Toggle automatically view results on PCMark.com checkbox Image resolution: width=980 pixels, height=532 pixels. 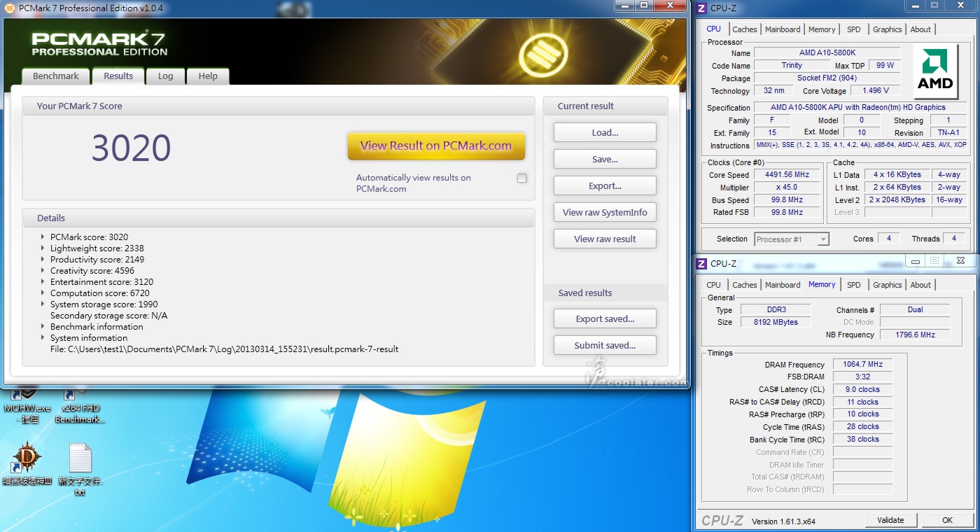tap(521, 178)
